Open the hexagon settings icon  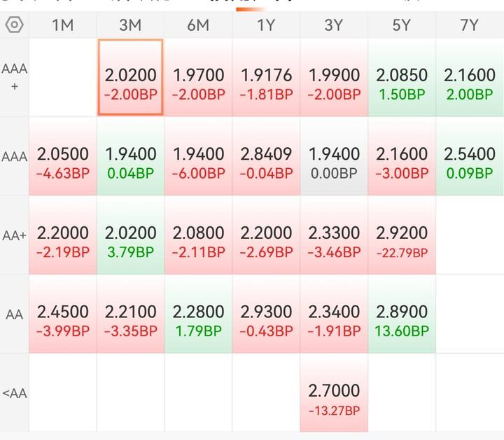click(15, 25)
